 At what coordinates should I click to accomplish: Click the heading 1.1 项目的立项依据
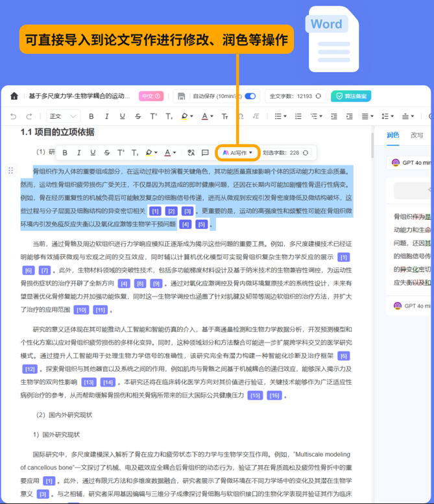tap(57, 132)
